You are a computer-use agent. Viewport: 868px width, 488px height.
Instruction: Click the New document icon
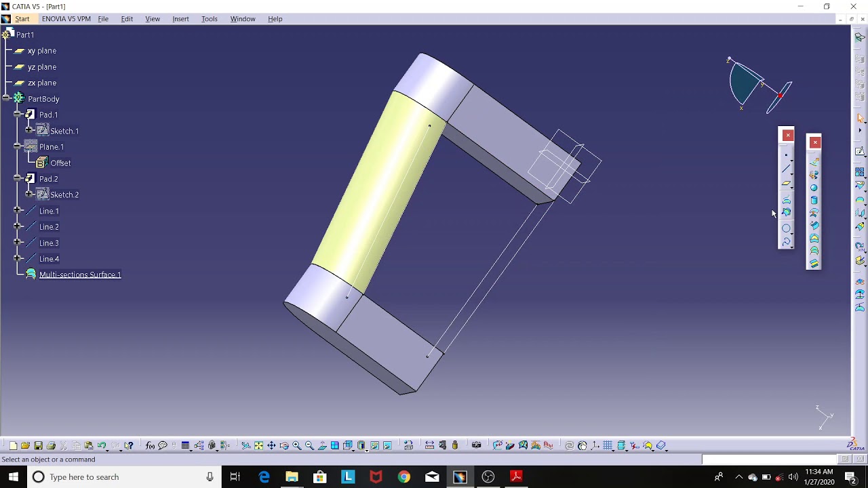tap(13, 445)
